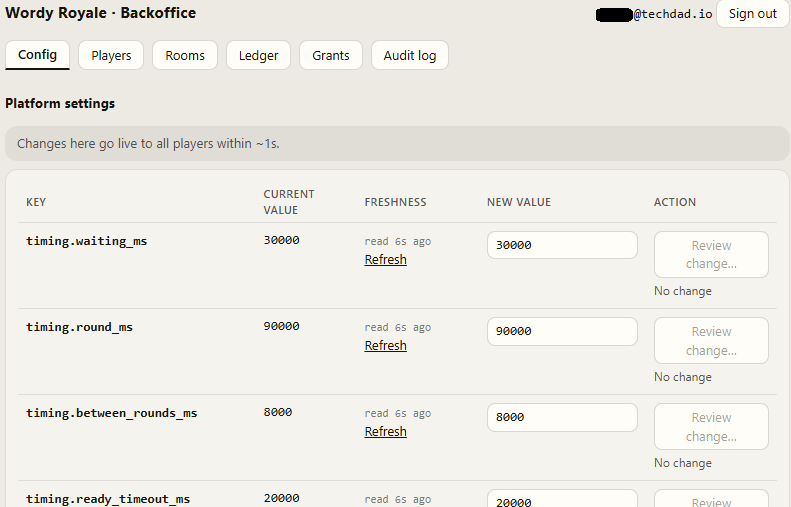Click the current value 8000 of timing.between_rounds_ms
This screenshot has width=791, height=507.
(x=278, y=412)
